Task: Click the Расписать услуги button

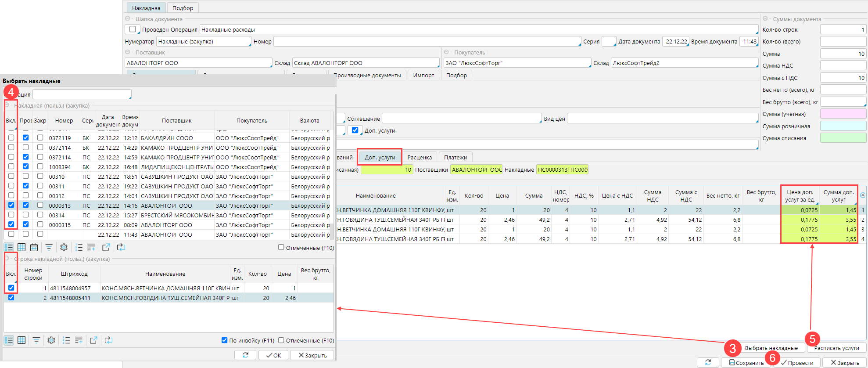Action: pyautogui.click(x=836, y=348)
